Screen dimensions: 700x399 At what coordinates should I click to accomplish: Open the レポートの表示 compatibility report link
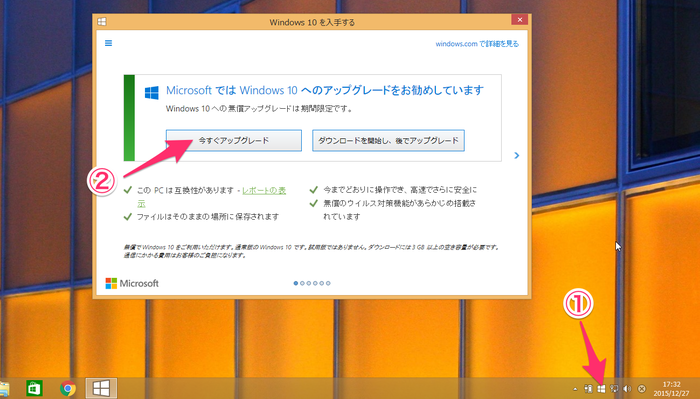tap(264, 191)
